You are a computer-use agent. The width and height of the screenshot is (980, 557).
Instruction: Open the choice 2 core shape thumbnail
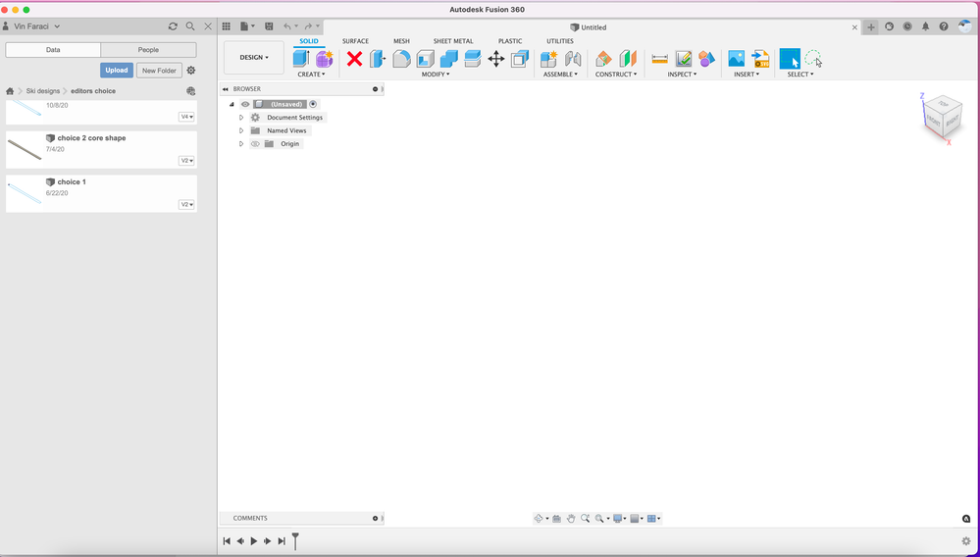[25, 149]
